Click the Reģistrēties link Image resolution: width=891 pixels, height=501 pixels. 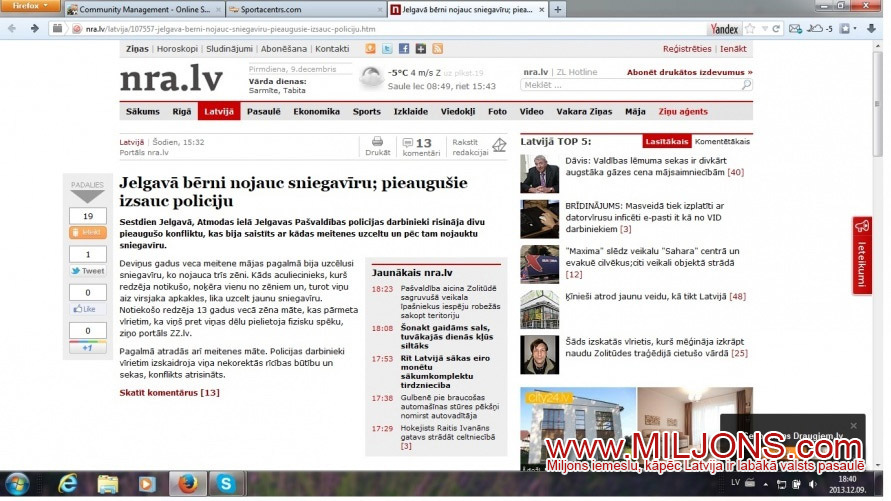pyautogui.click(x=687, y=48)
